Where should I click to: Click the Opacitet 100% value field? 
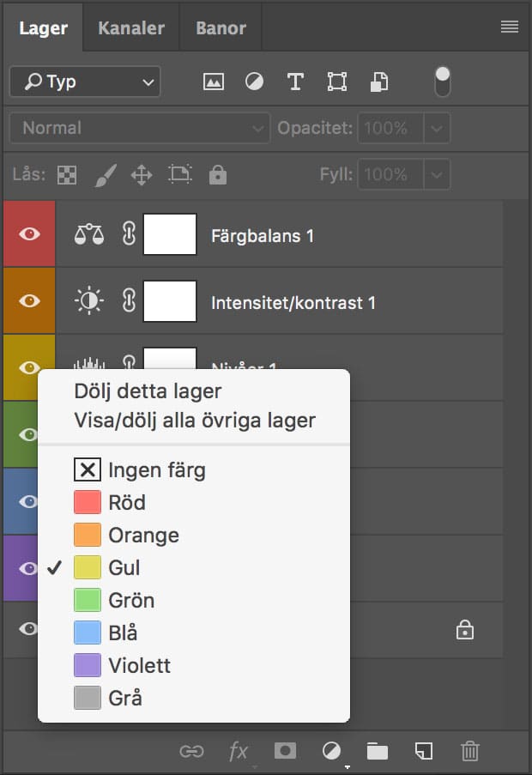click(x=390, y=129)
